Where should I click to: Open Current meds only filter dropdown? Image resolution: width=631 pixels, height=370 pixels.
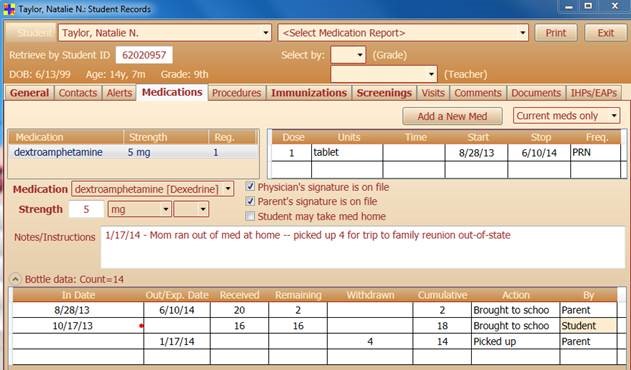coord(614,116)
